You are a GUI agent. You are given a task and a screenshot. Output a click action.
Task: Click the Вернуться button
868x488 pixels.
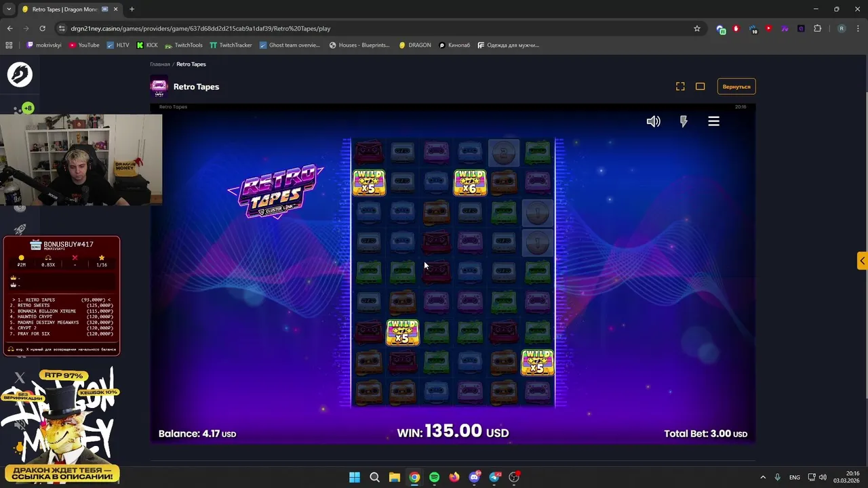(x=736, y=87)
